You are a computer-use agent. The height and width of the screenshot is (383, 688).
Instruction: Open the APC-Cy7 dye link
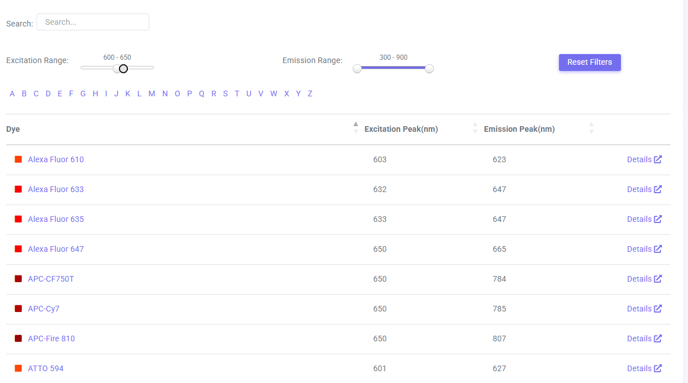(43, 308)
